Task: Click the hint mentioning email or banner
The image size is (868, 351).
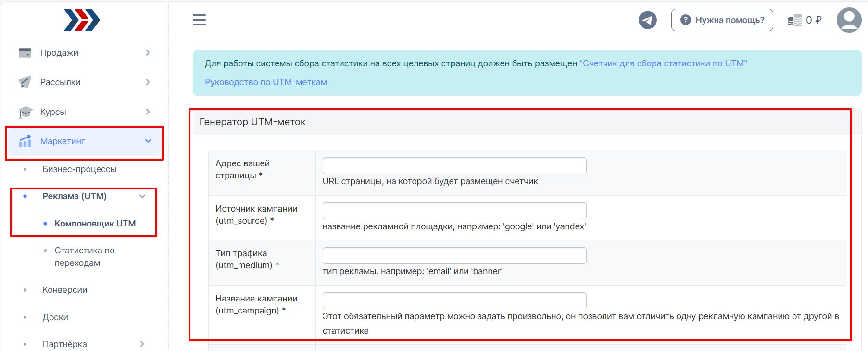Action: (x=412, y=271)
